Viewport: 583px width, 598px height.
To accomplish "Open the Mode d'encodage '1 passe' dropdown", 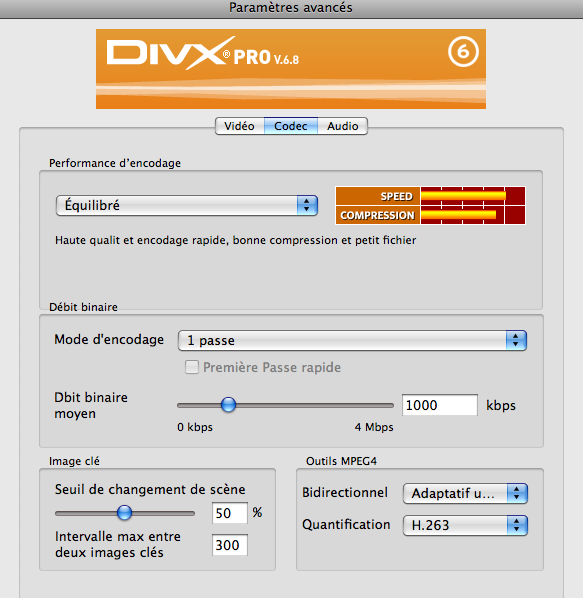I will tap(352, 340).
